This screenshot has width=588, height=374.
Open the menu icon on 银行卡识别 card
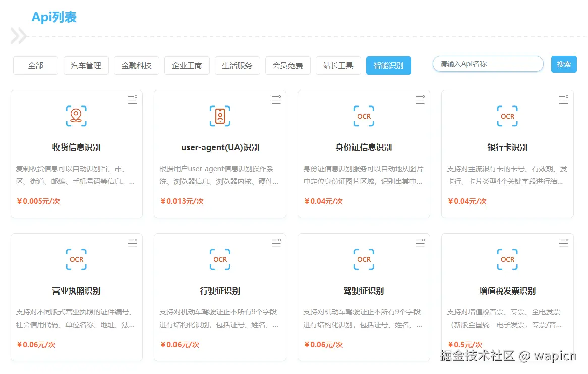tap(564, 100)
